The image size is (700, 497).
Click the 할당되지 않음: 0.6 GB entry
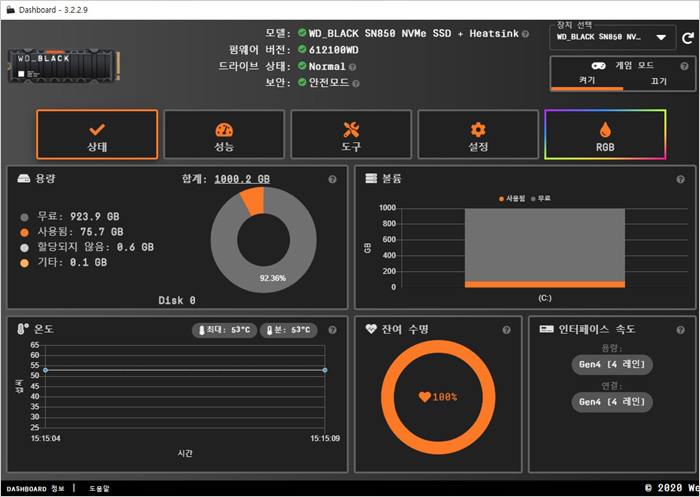(87, 247)
